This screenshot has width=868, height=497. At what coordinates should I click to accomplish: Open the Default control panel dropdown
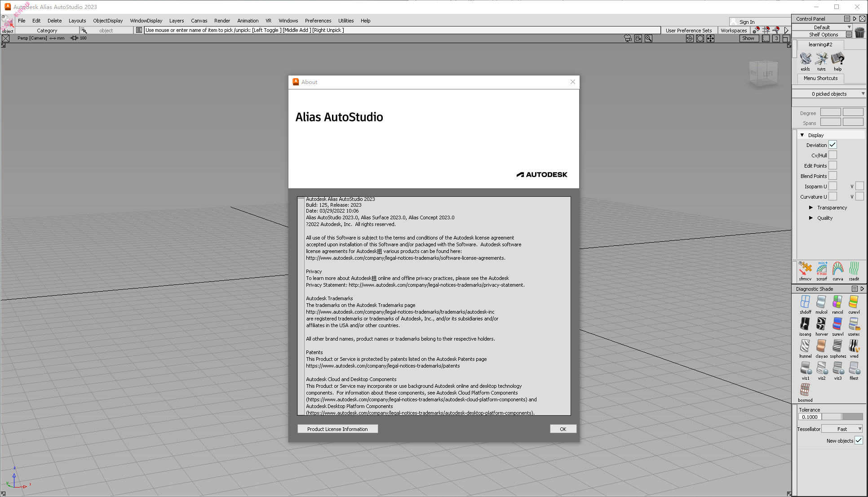822,27
